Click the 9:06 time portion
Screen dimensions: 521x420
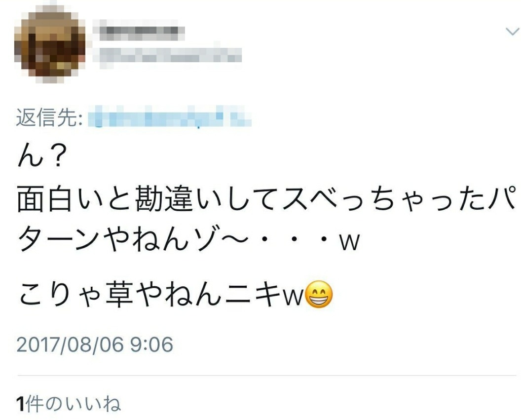pyautogui.click(x=151, y=344)
